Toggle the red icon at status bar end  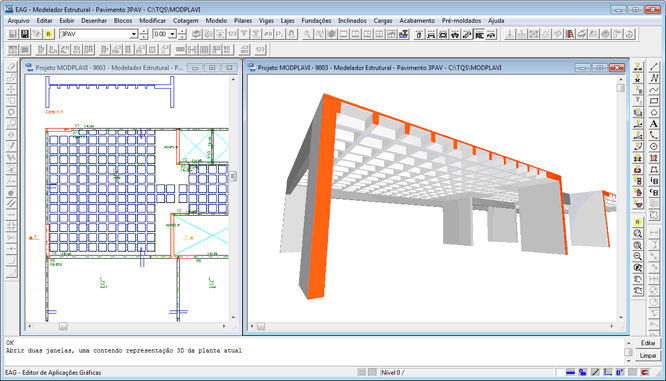click(645, 373)
